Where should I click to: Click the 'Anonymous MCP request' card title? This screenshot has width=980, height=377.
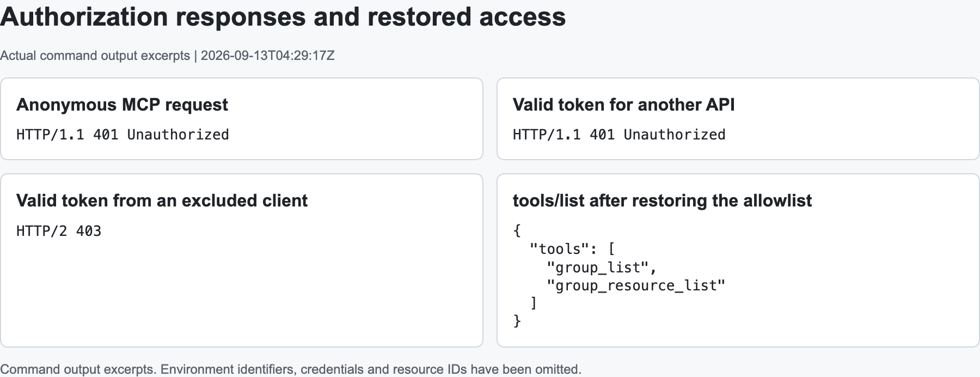click(x=122, y=105)
